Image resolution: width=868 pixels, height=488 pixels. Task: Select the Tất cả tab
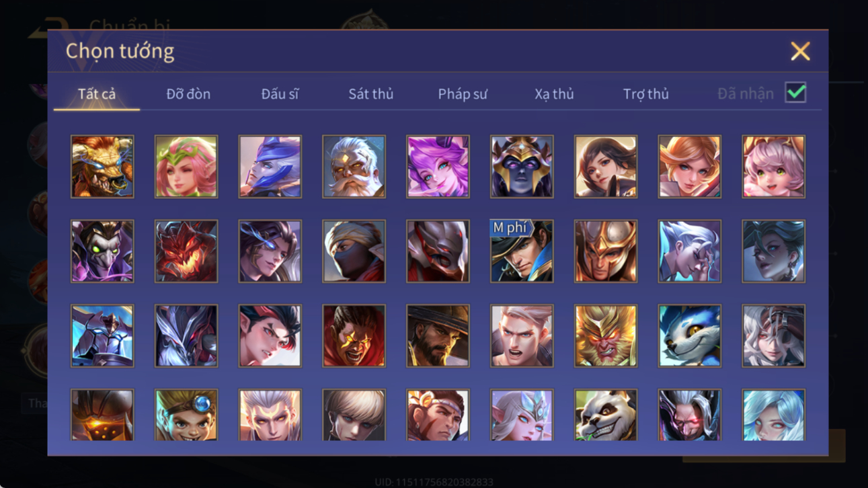click(97, 94)
